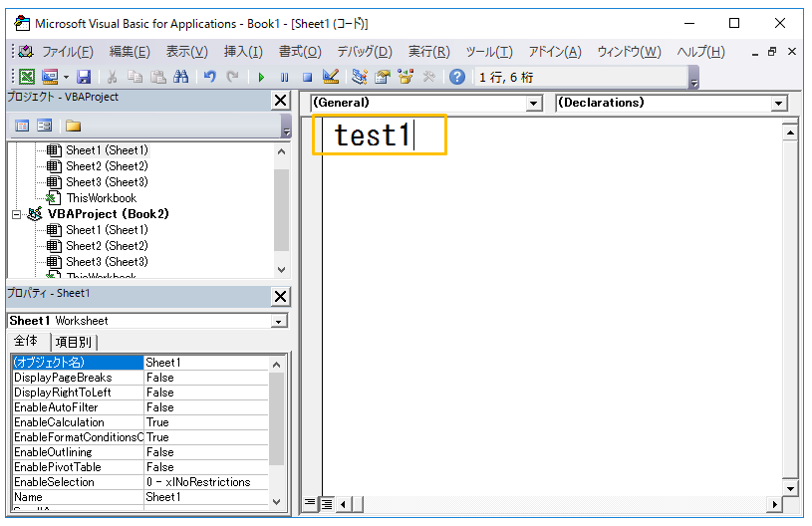
Task: Switch to Full Module View button
Action: coord(326,503)
